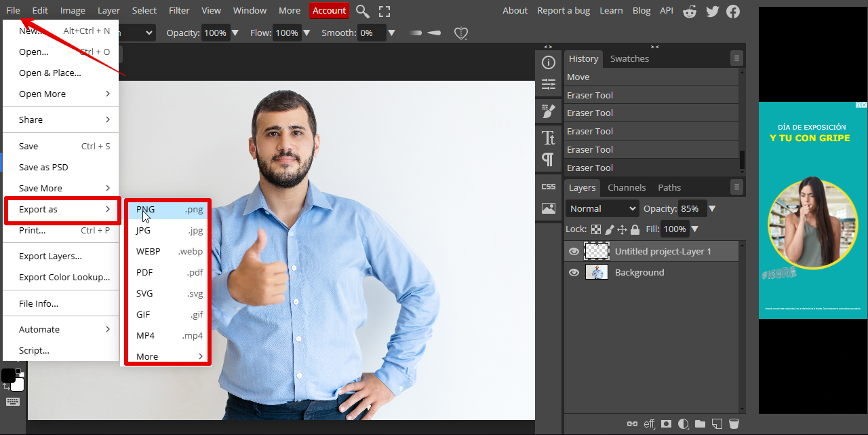
Task: Switch to the Channels tab
Action: point(627,187)
